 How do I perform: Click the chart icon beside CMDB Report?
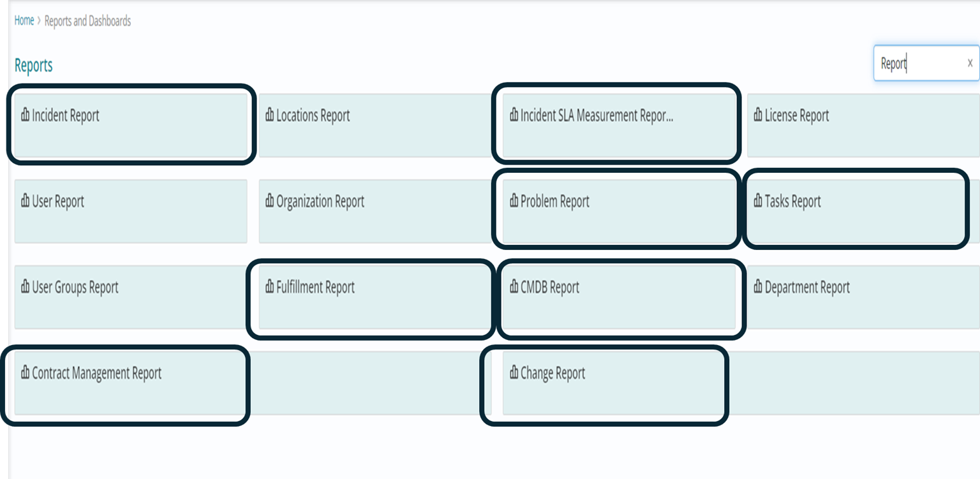[514, 287]
